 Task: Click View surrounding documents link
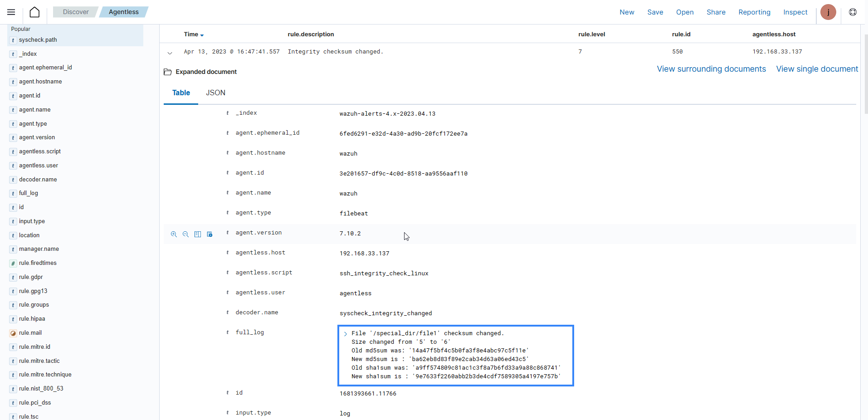tap(711, 69)
